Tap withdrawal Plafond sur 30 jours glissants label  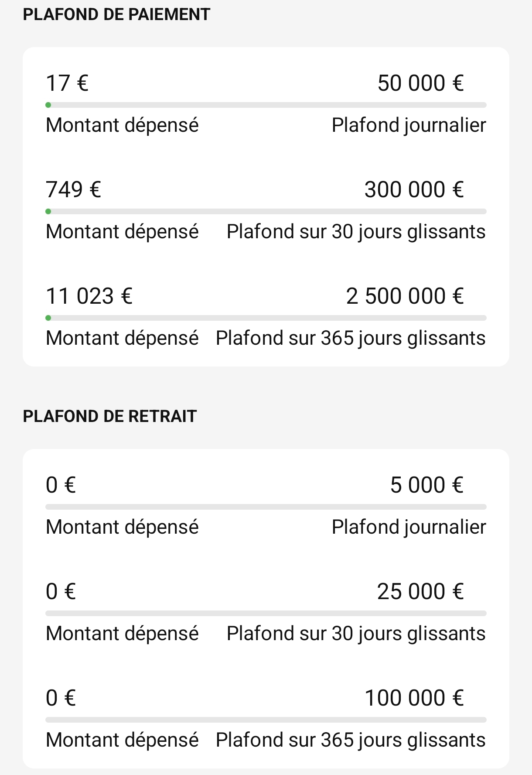click(x=356, y=634)
